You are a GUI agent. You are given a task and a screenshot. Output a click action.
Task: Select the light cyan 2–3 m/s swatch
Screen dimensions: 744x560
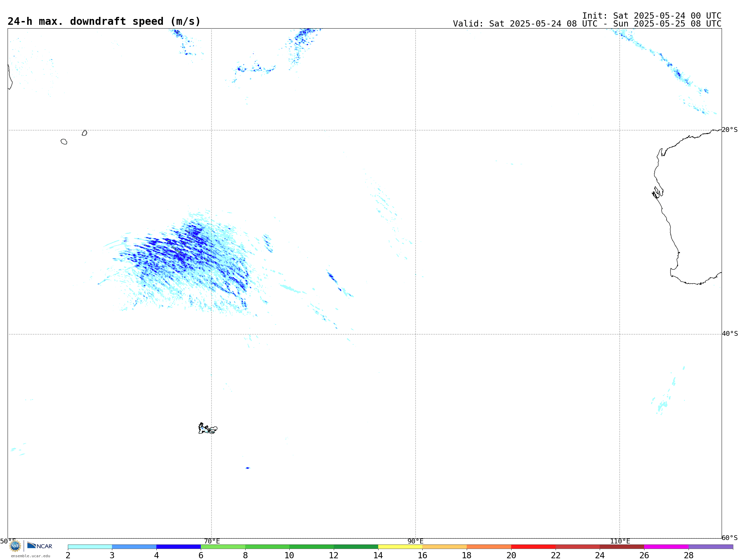coord(90,547)
